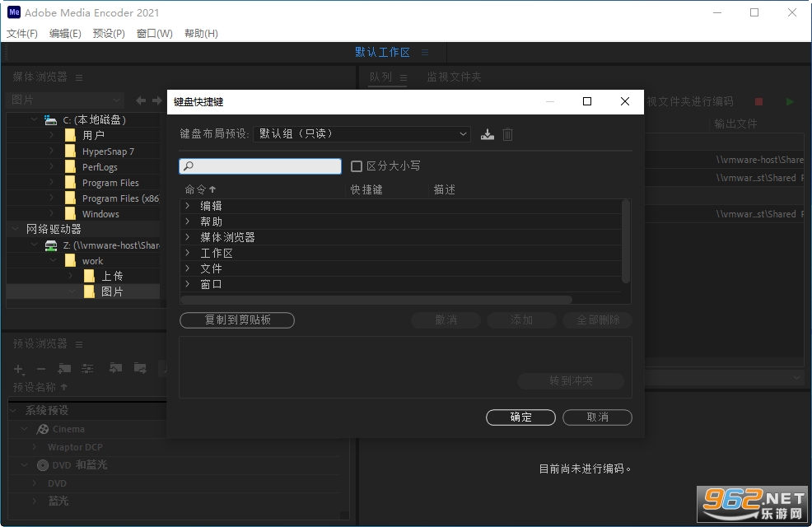Click the Adobe Media Encoder app logo
The height and width of the screenshot is (527, 812).
pos(14,12)
